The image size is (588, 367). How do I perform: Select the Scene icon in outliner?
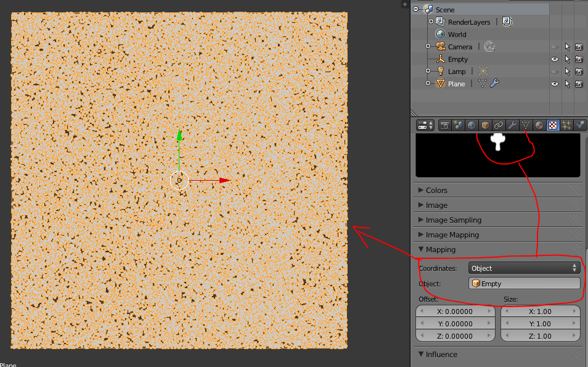[x=428, y=9]
